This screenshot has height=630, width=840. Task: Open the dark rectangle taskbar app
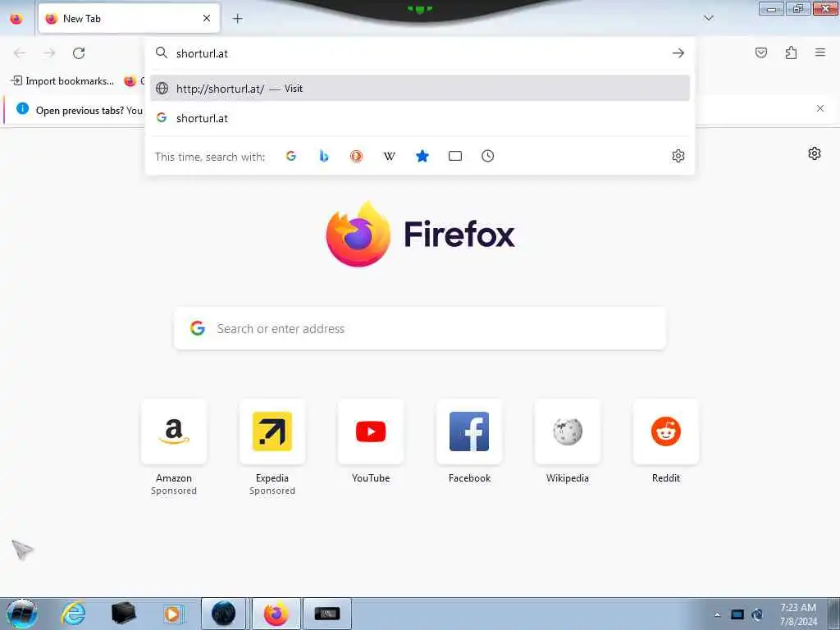tap(327, 614)
